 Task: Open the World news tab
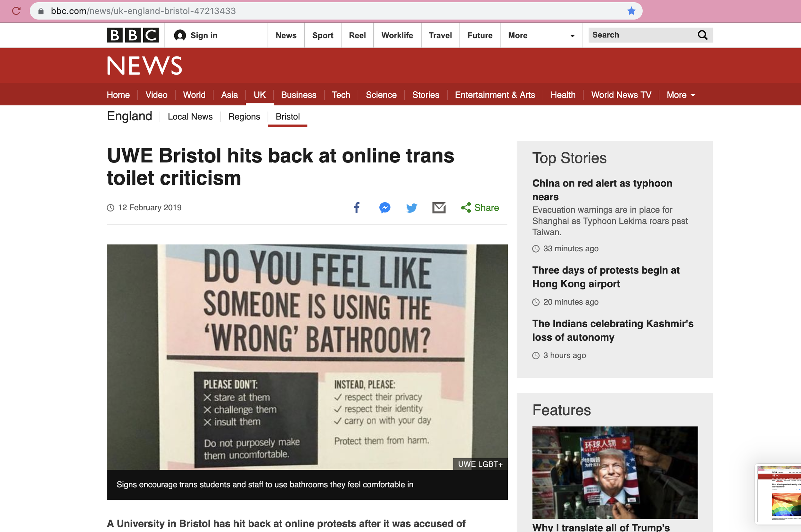[194, 95]
